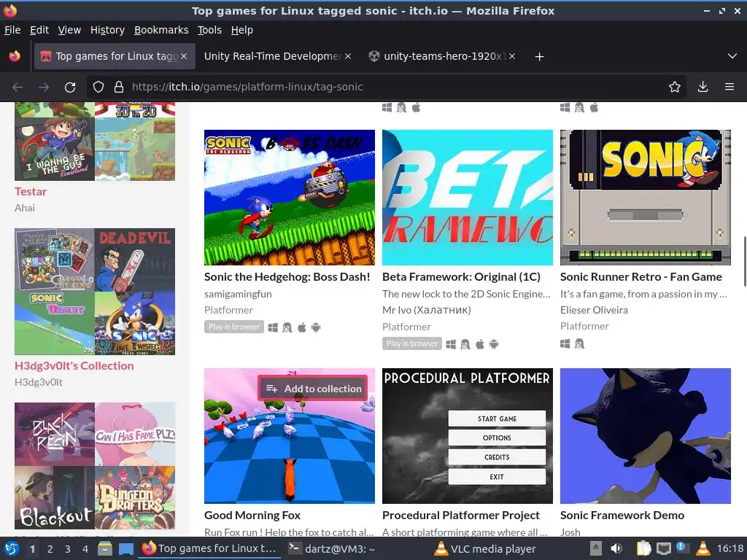This screenshot has height=560, width=747.
Task: Open Sonic Runner Retro - Fan Game link
Action: point(640,276)
